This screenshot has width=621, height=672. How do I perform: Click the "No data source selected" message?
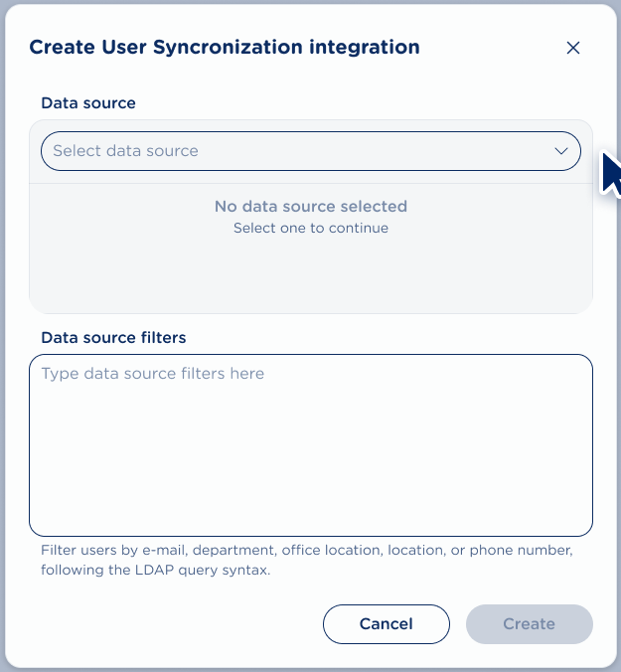pyautogui.click(x=311, y=207)
